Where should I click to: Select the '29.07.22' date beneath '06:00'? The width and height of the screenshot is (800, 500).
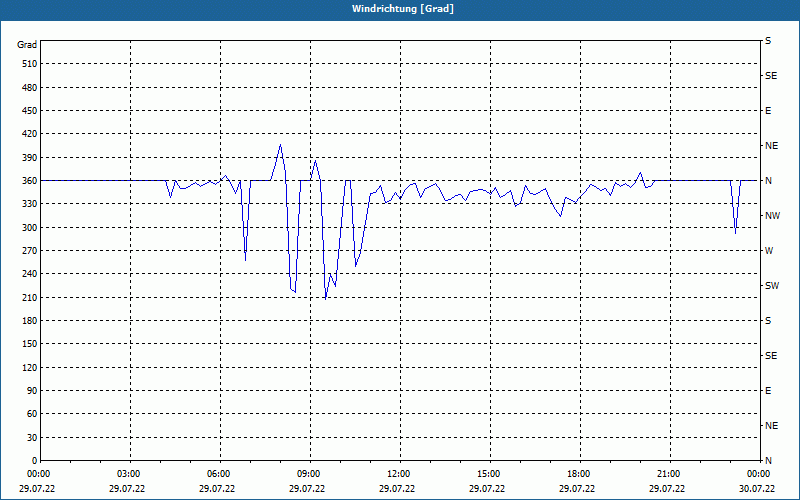coord(217,489)
